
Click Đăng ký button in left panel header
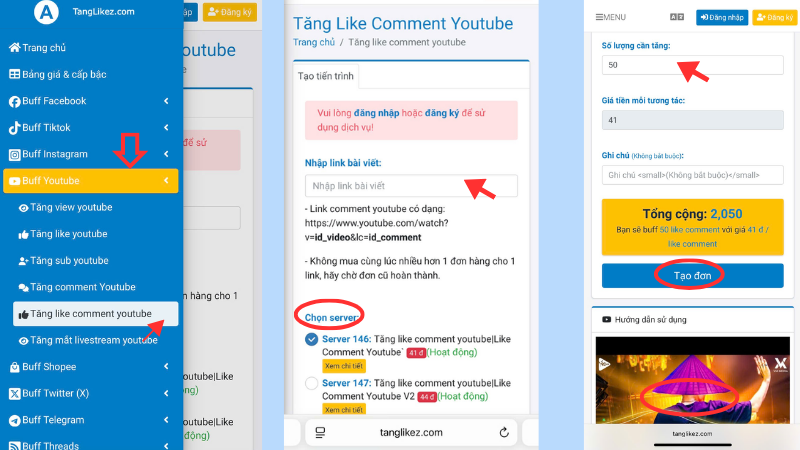[230, 12]
